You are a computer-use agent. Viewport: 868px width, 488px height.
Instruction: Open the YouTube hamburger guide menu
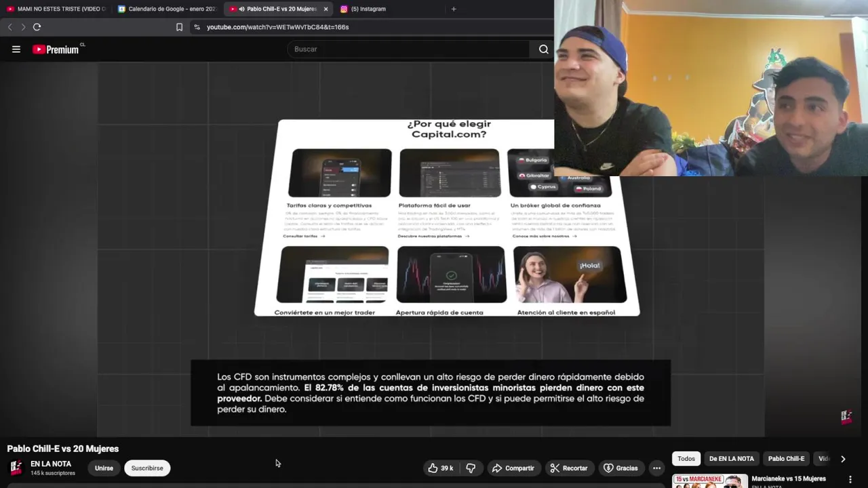point(16,49)
